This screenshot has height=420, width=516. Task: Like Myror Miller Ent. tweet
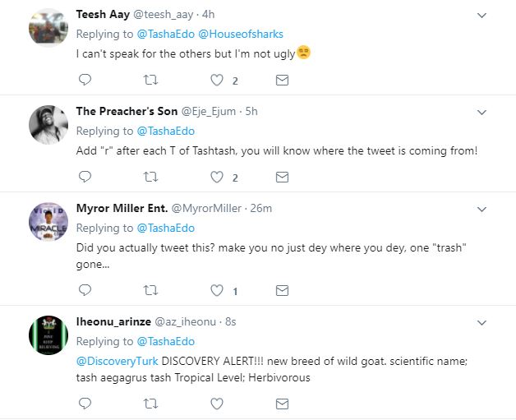point(217,290)
